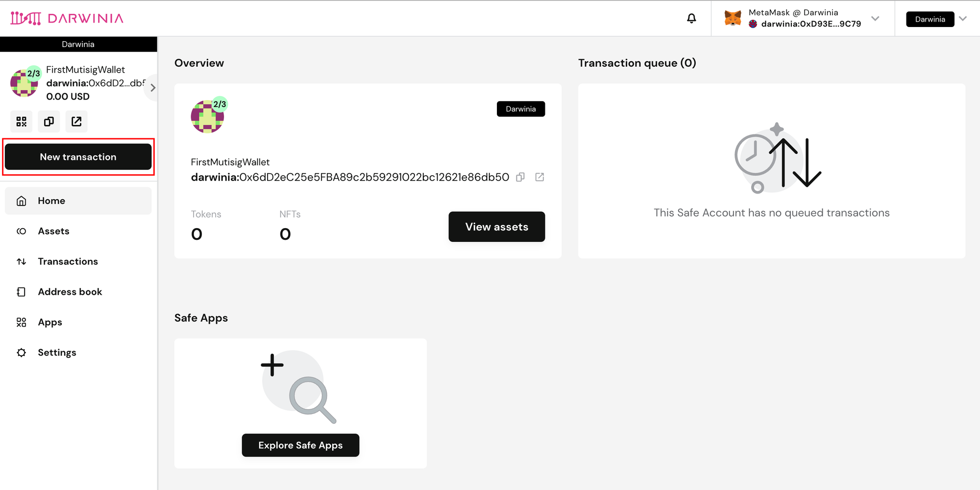Click the Darwinia logo
This screenshot has width=980, height=490.
tap(67, 19)
